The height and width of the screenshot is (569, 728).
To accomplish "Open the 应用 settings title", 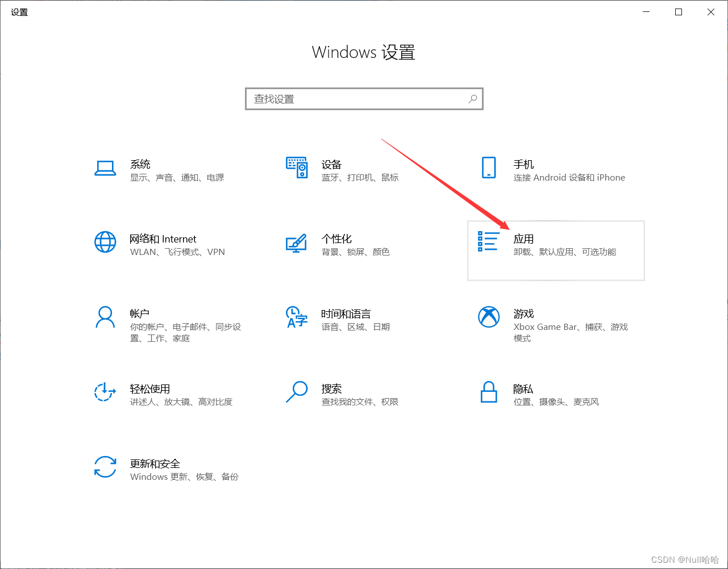I will (x=524, y=239).
